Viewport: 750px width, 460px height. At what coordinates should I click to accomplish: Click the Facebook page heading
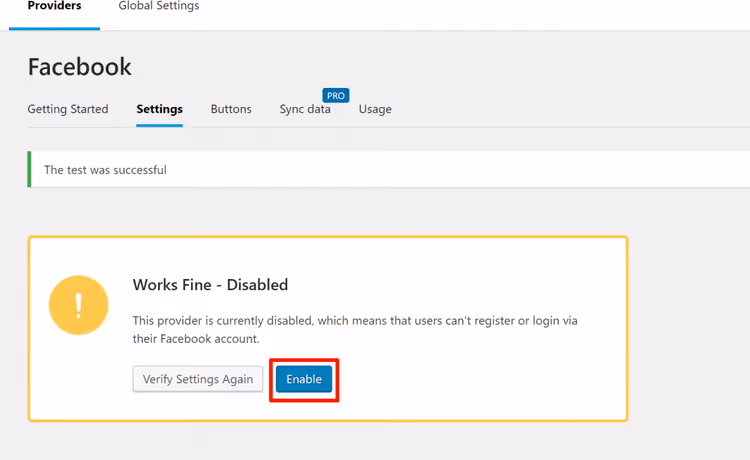pyautogui.click(x=79, y=67)
